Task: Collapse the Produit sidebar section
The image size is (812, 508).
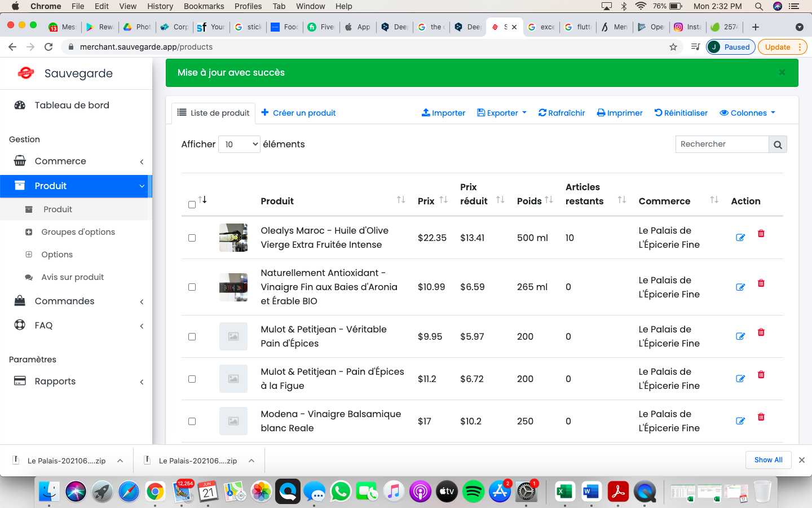Action: coord(76,186)
